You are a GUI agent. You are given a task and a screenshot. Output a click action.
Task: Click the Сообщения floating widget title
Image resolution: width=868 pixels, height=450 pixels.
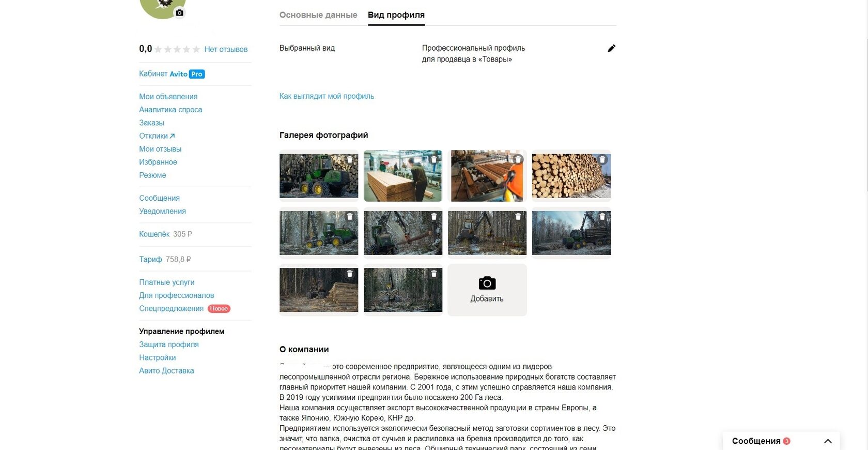[x=756, y=441]
